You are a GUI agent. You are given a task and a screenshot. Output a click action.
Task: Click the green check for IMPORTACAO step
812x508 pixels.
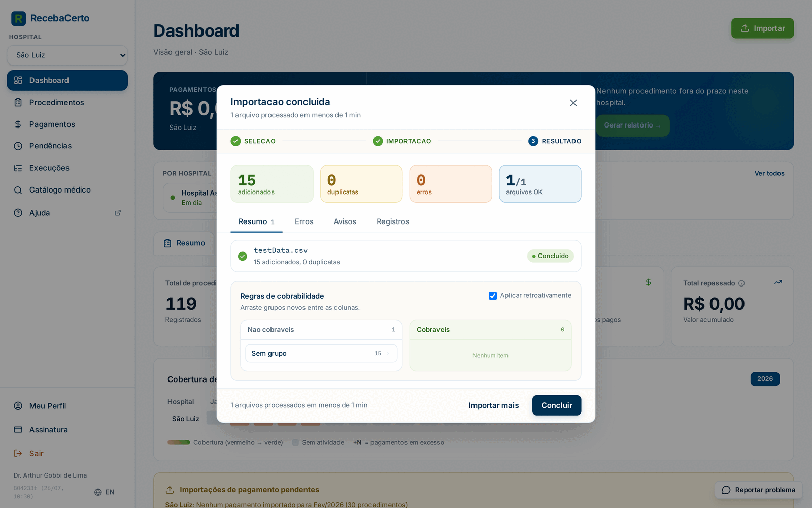(x=378, y=141)
